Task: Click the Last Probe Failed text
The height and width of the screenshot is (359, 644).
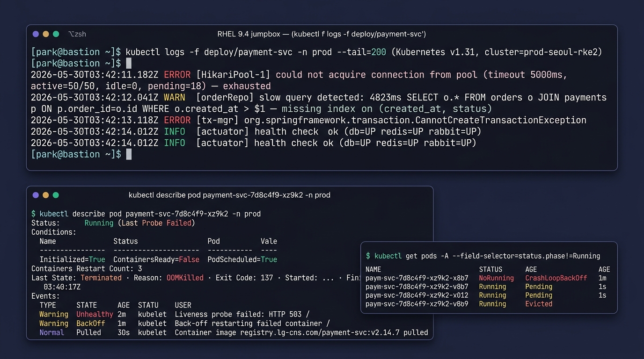Action: (156, 223)
